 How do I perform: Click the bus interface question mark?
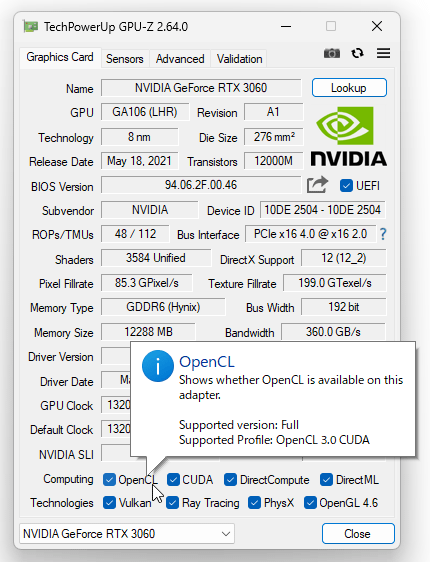(x=383, y=234)
